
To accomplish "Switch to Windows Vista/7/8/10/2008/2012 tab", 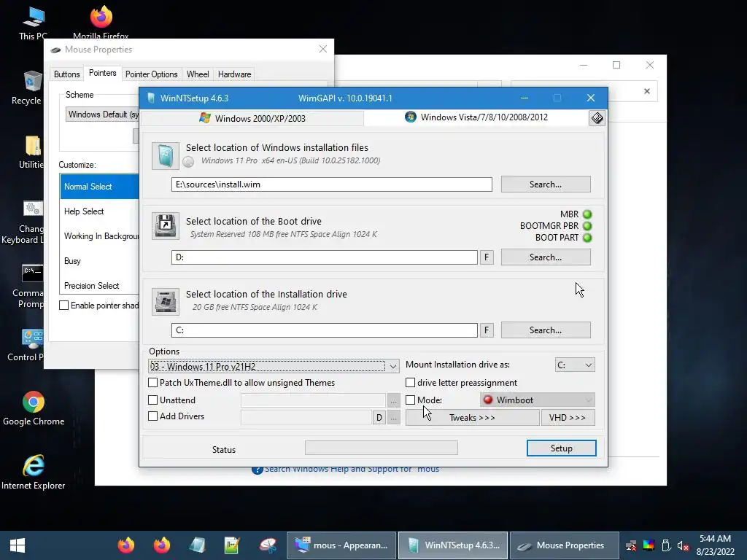I will click(476, 117).
